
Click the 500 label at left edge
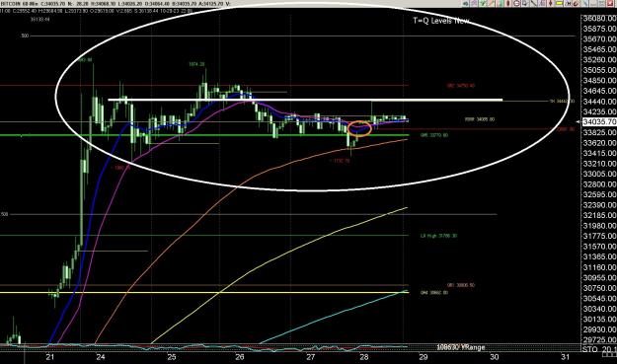(25, 36)
